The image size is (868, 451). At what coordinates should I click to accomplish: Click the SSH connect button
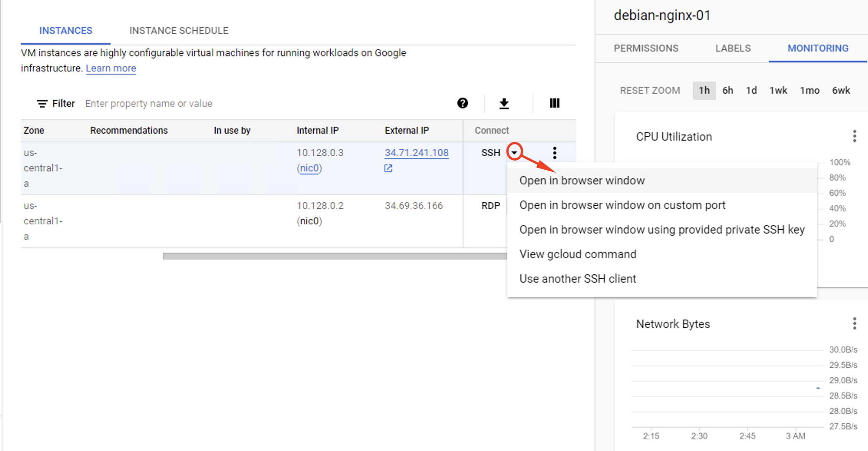tap(491, 153)
